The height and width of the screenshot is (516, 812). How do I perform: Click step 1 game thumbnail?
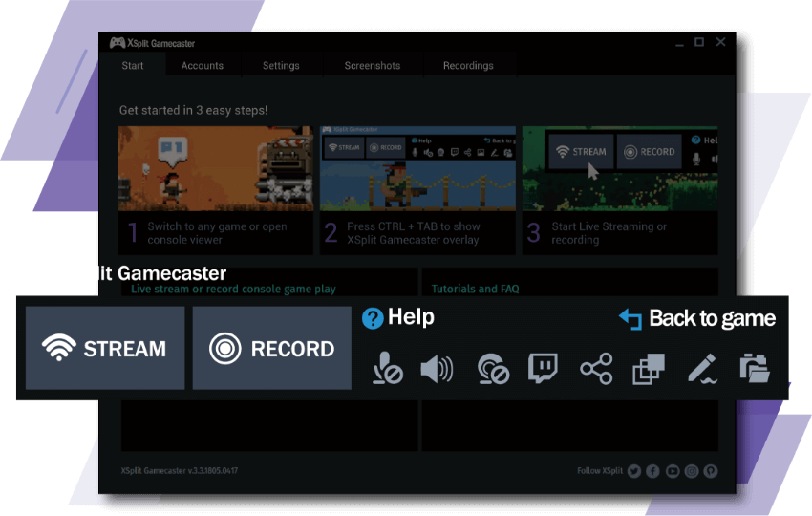[216, 168]
